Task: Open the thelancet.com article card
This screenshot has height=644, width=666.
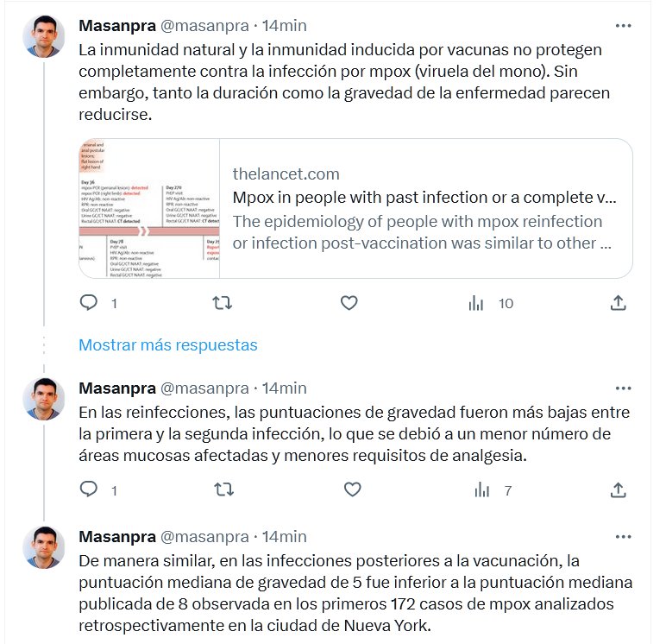Action: [x=356, y=208]
